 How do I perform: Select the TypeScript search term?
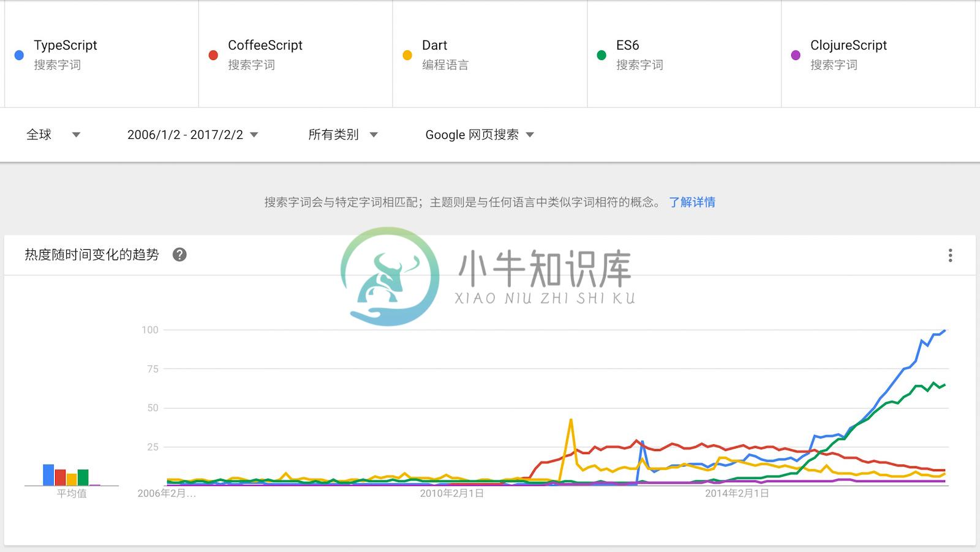coord(102,54)
